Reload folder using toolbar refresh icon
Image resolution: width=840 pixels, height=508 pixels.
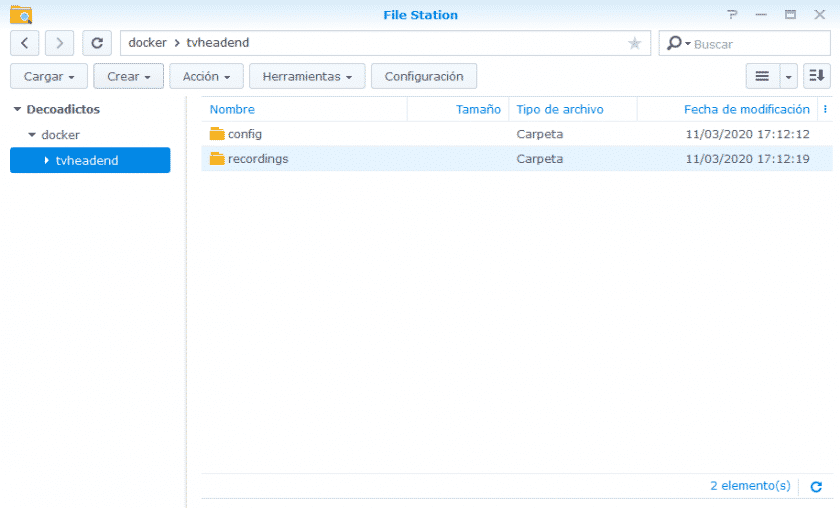(97, 43)
